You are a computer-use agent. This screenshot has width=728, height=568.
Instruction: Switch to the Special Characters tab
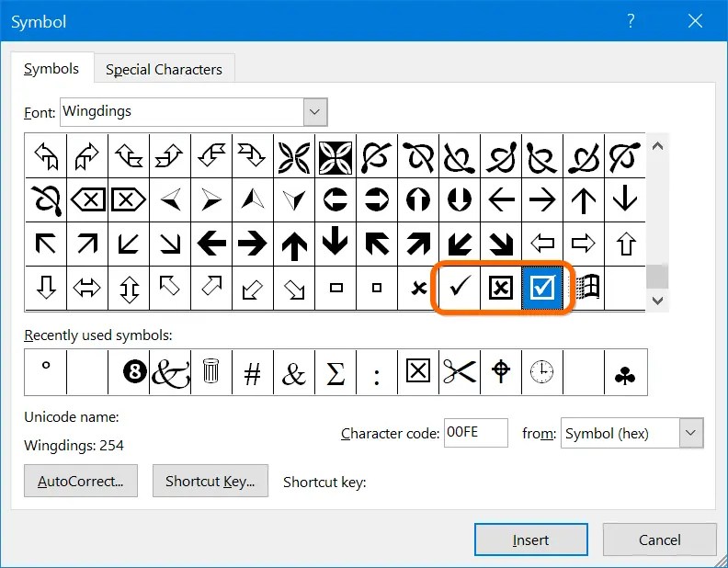tap(164, 69)
